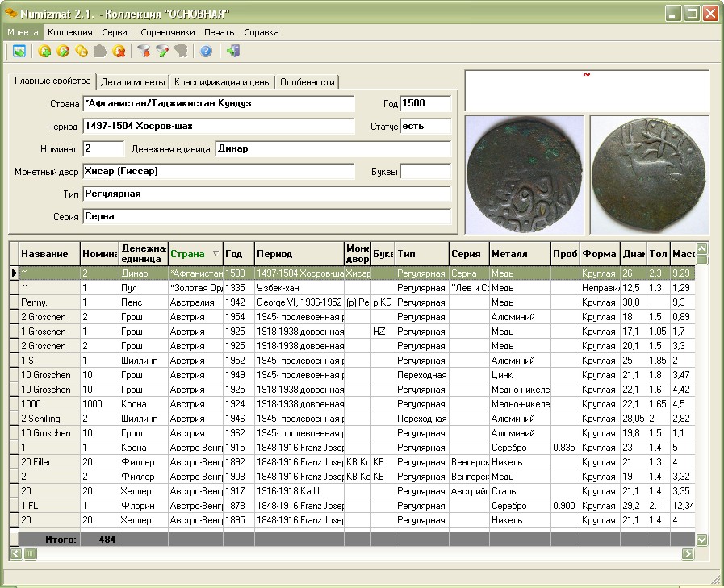Click the scroll down arrow of table

click(x=702, y=540)
